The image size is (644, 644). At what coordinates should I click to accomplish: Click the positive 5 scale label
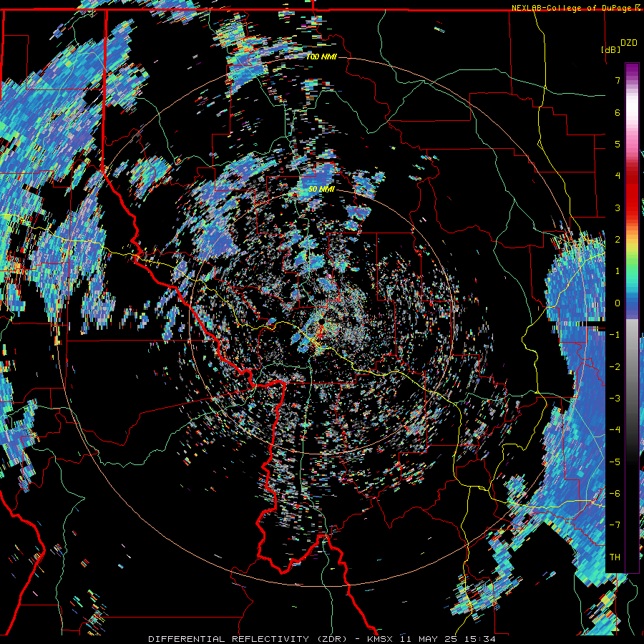pos(618,144)
